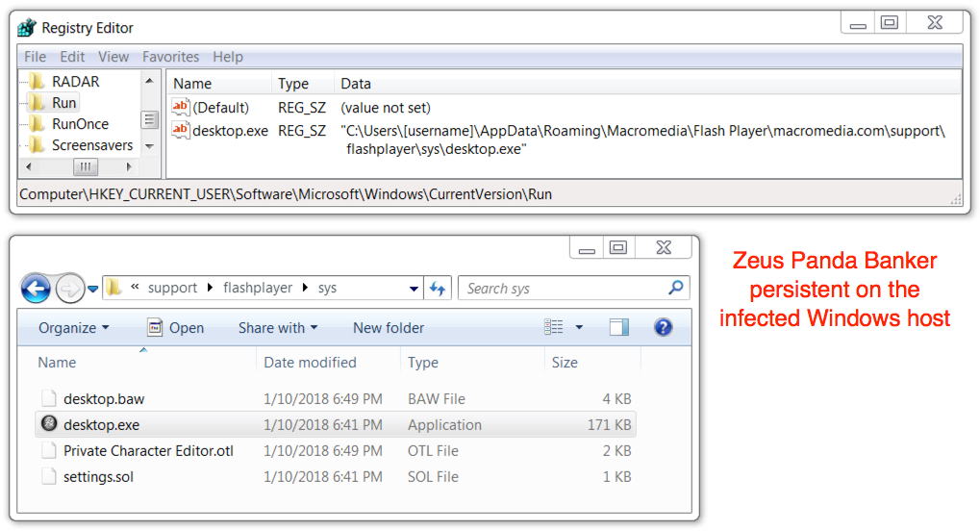Open the Help menu in Registry Editor

228,57
